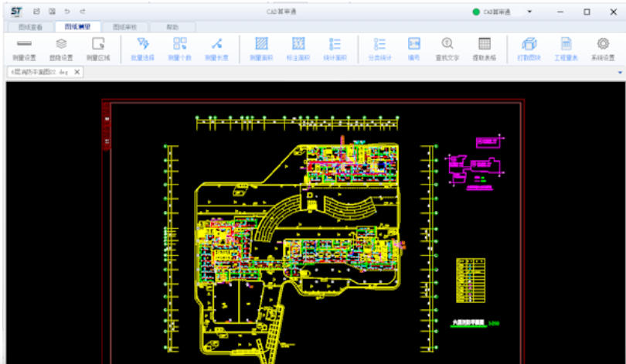The height and width of the screenshot is (364, 626).
Task: Open the 查找文字 find text tool
Action: (x=447, y=49)
